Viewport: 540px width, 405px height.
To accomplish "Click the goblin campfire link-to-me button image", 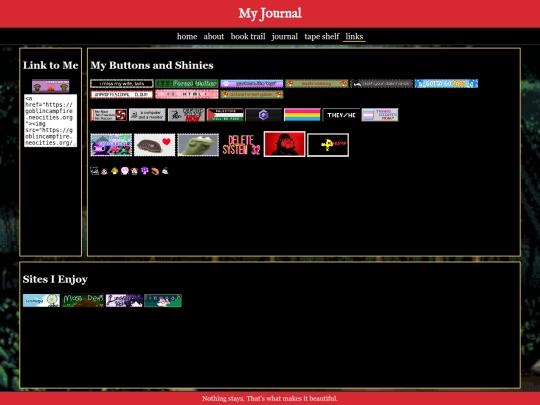I will click(51, 86).
